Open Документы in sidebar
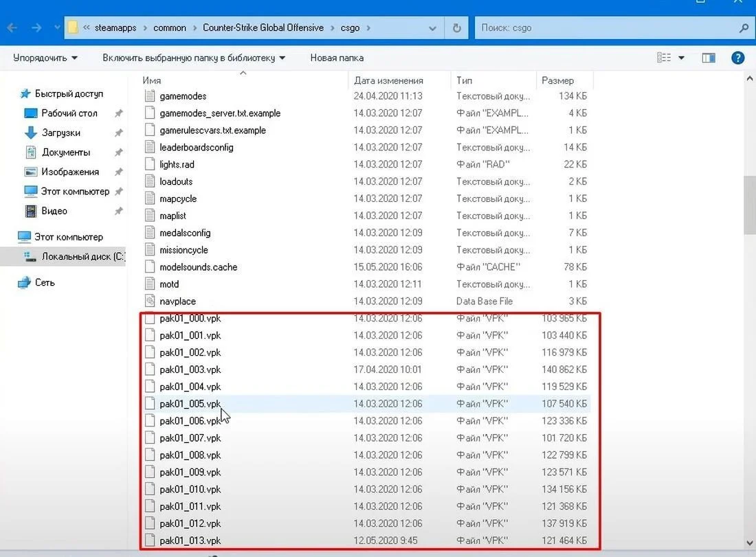756x557 pixels. pos(65,152)
